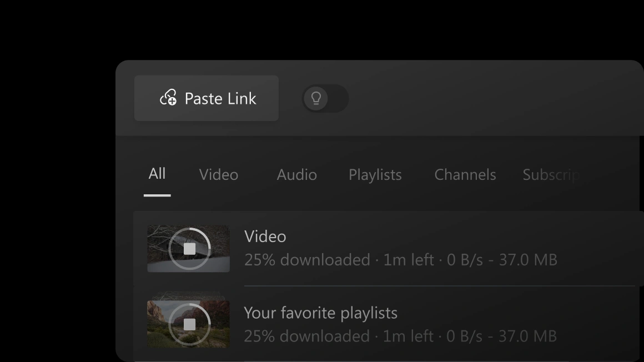Click the Paste Link button
Image resolution: width=644 pixels, height=362 pixels.
pyautogui.click(x=206, y=98)
